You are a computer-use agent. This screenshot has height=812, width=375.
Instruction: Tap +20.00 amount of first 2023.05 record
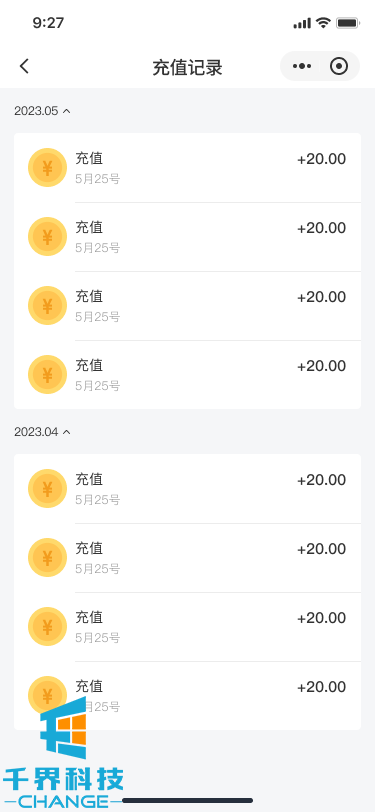pos(321,160)
